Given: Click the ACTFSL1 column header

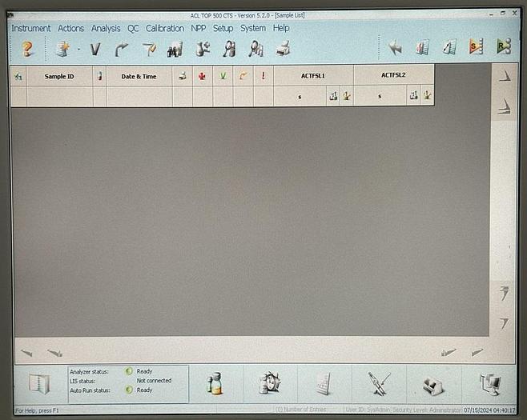Looking at the screenshot, I should point(312,75).
